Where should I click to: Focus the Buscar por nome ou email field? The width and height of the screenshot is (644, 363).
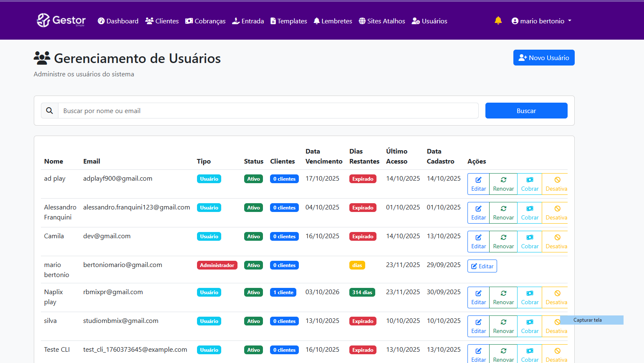pos(268,111)
